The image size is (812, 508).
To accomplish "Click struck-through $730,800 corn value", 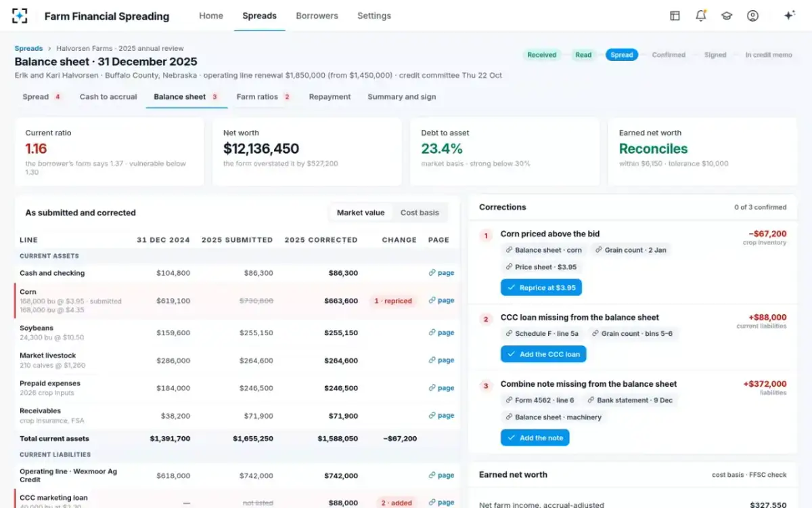I will 256,301.
